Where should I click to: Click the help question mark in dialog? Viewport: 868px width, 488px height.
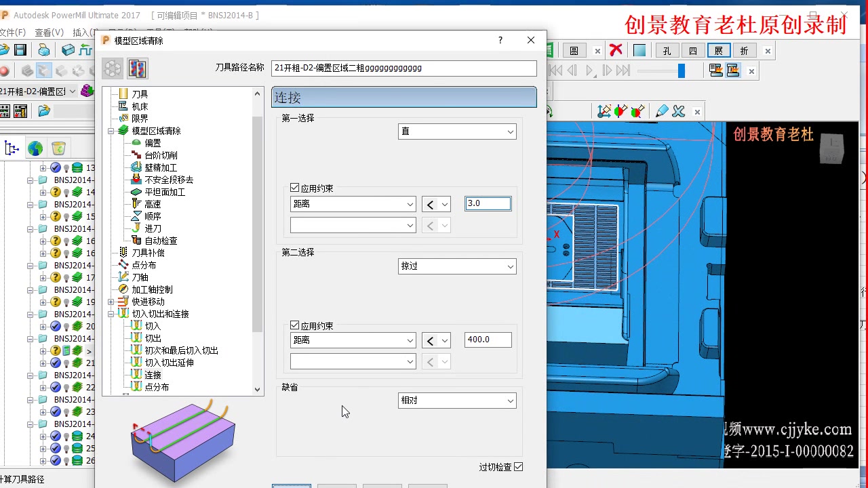[x=500, y=40]
